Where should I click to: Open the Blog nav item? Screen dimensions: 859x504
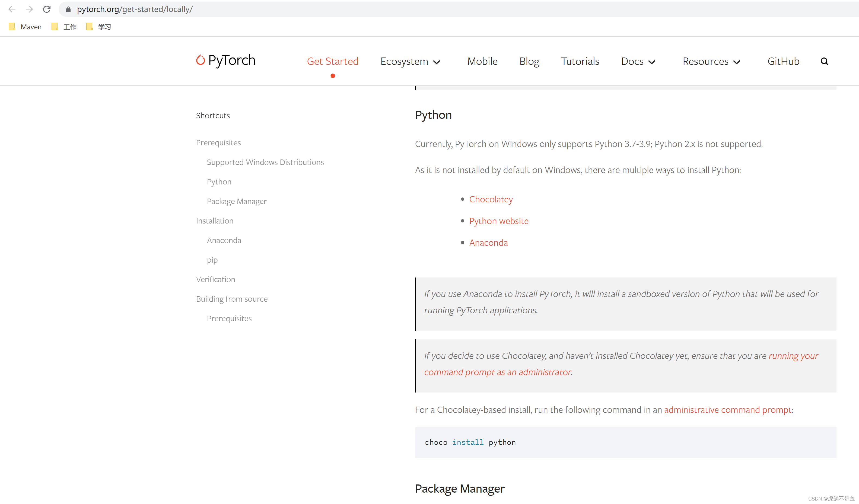click(x=529, y=61)
